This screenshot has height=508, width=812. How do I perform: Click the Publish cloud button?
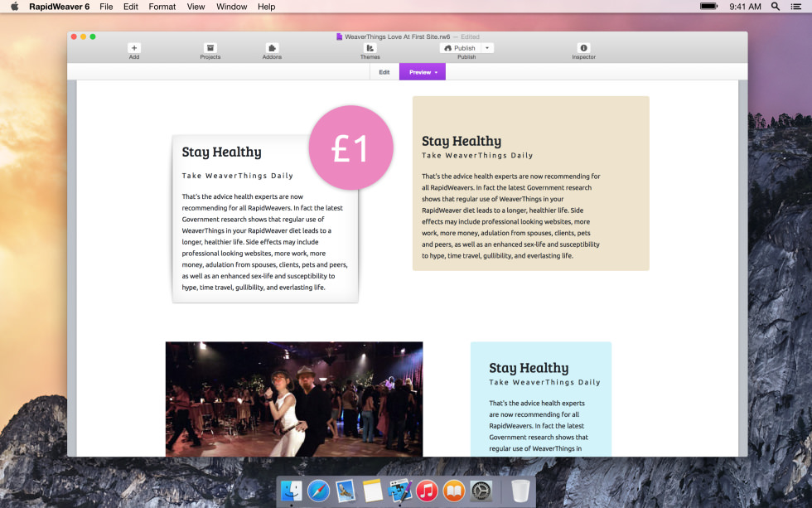tap(460, 48)
